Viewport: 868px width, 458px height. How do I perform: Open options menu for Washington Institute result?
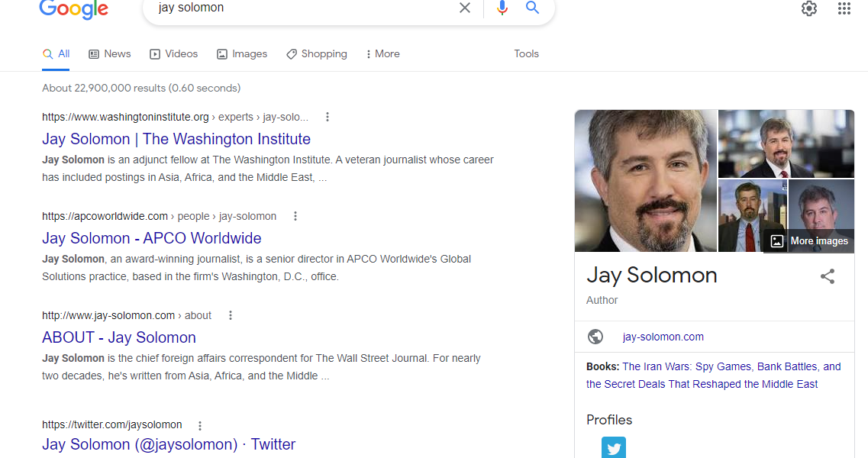328,117
